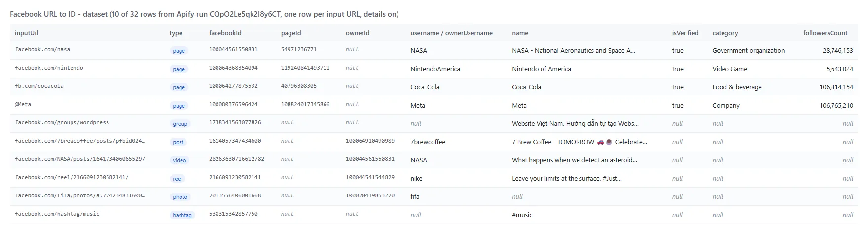The height and width of the screenshot is (233, 868).
Task: Select the facebook.com/fifa/photos input URL cell
Action: (x=80, y=196)
